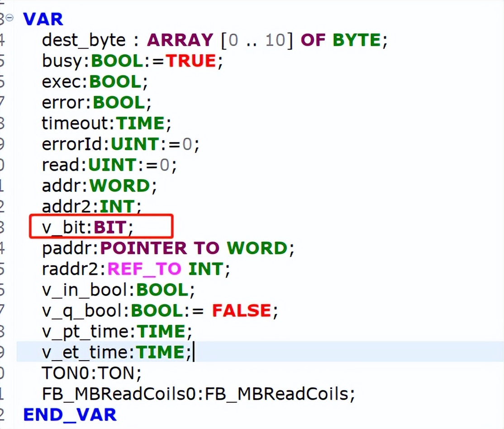The height and width of the screenshot is (429, 504).
Task: Click the v_in_bool variable name
Action: tap(85, 290)
